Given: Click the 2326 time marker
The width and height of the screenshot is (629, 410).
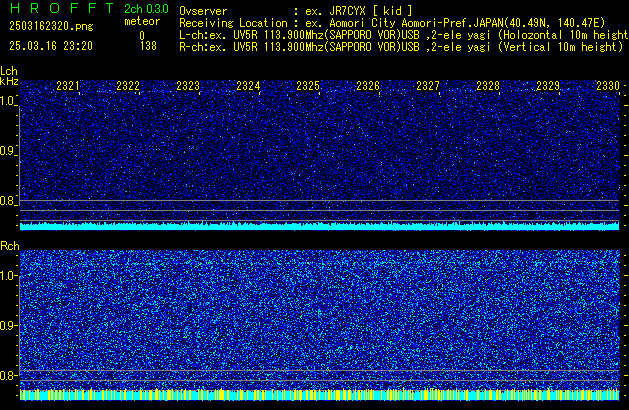Looking at the screenshot, I should 368,86.
